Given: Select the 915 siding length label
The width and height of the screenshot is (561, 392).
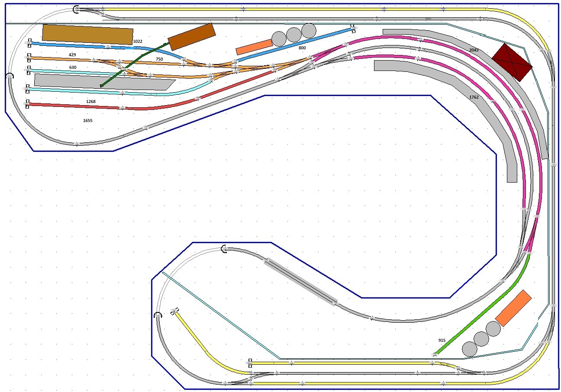Looking at the screenshot, I should (x=442, y=341).
